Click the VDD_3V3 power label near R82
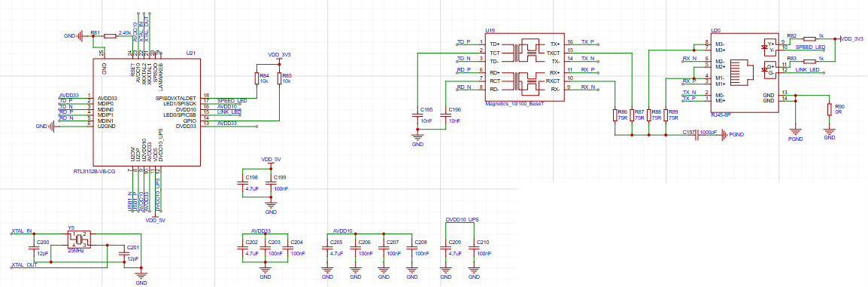 coord(852,38)
